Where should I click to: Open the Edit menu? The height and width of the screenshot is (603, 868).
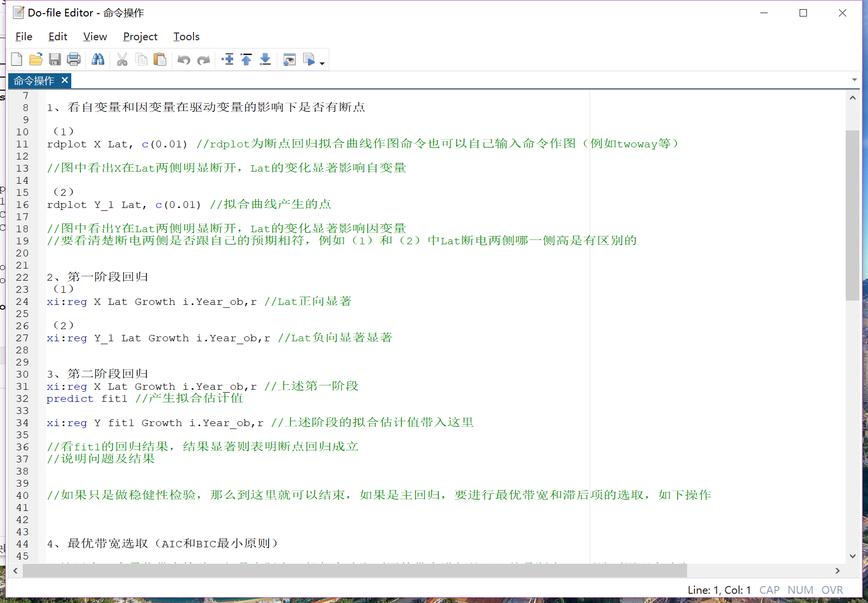[58, 36]
